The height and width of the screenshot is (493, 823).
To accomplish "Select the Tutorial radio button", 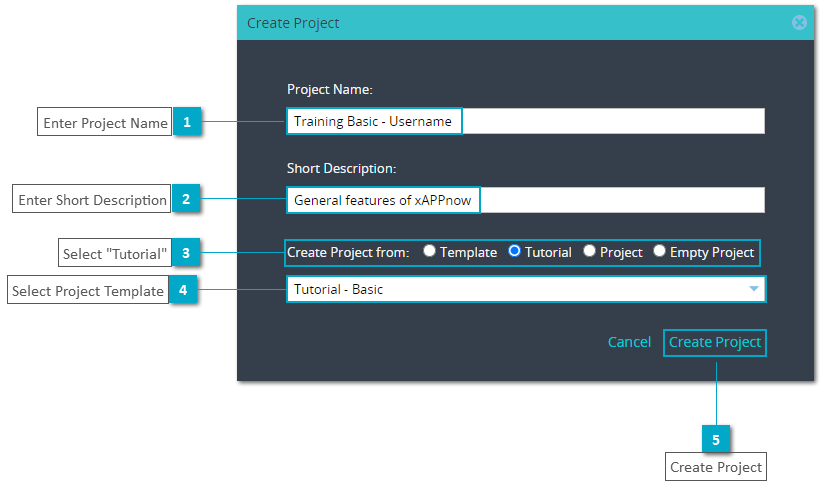I will (514, 251).
